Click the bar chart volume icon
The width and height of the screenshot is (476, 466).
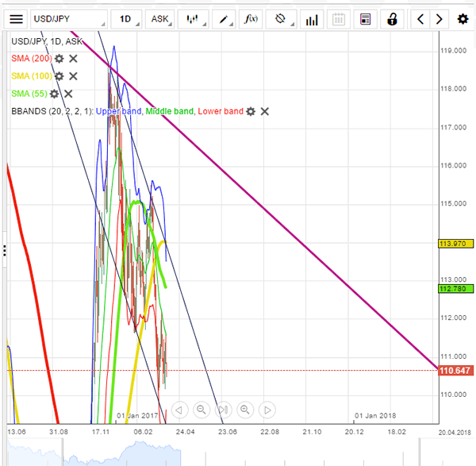[311, 18]
